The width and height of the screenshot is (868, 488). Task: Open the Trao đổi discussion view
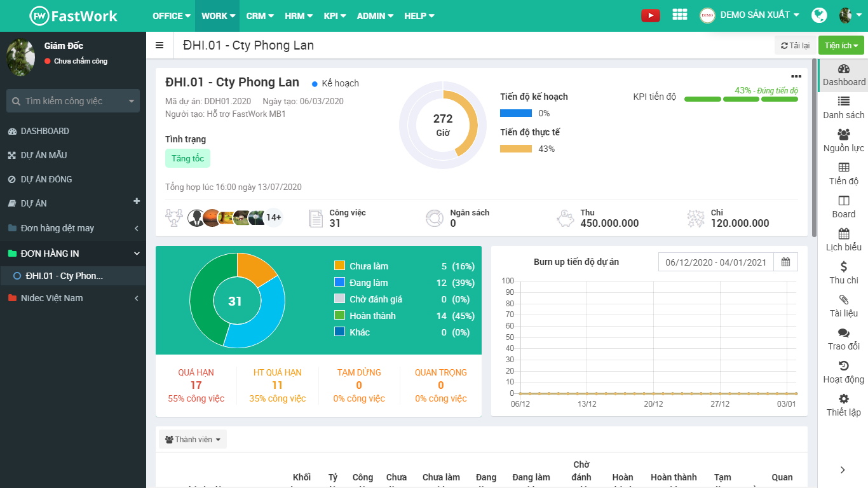tap(844, 340)
